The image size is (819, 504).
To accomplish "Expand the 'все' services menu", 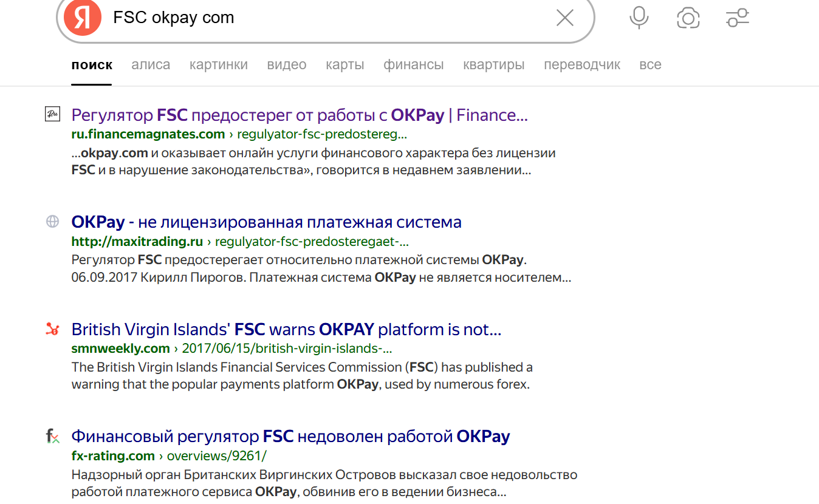I will pos(650,65).
